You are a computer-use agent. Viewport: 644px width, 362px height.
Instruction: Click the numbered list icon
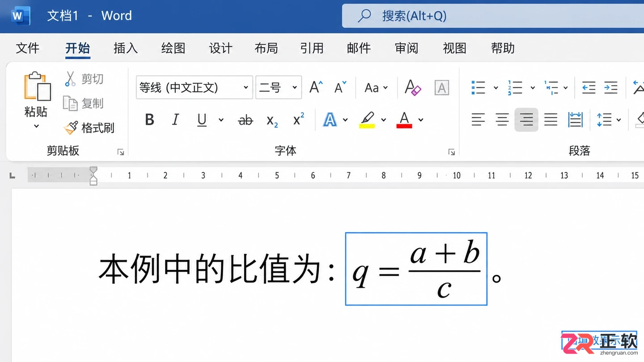coord(515,87)
